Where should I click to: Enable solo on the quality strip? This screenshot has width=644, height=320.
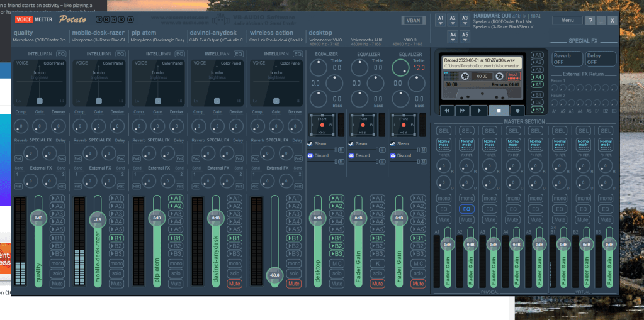(57, 273)
